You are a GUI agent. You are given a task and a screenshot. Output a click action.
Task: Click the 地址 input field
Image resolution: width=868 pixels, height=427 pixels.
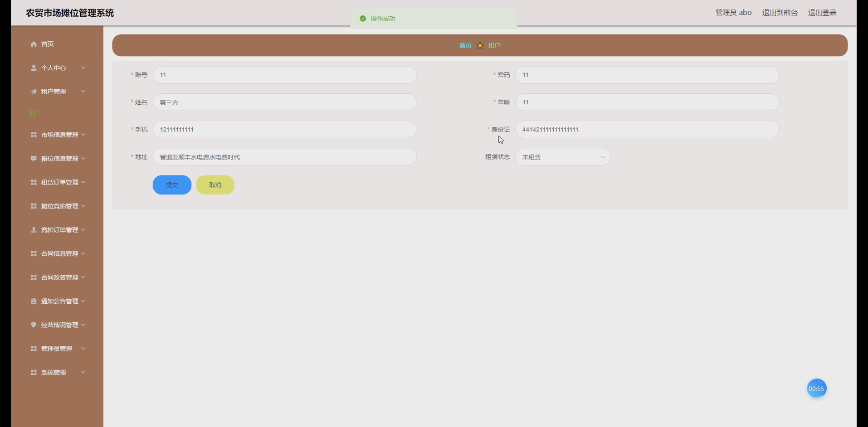pyautogui.click(x=285, y=157)
